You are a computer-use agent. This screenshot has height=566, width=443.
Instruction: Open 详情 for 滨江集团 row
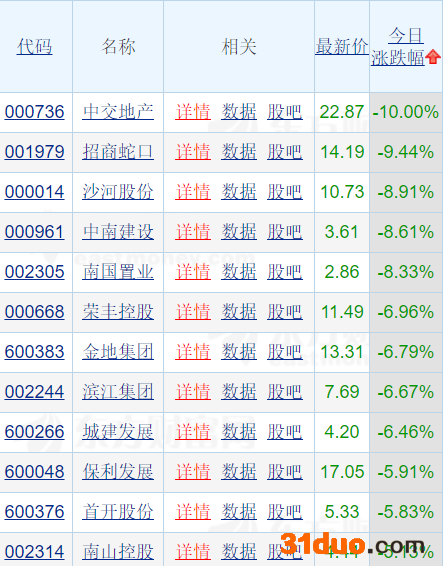[x=193, y=392]
